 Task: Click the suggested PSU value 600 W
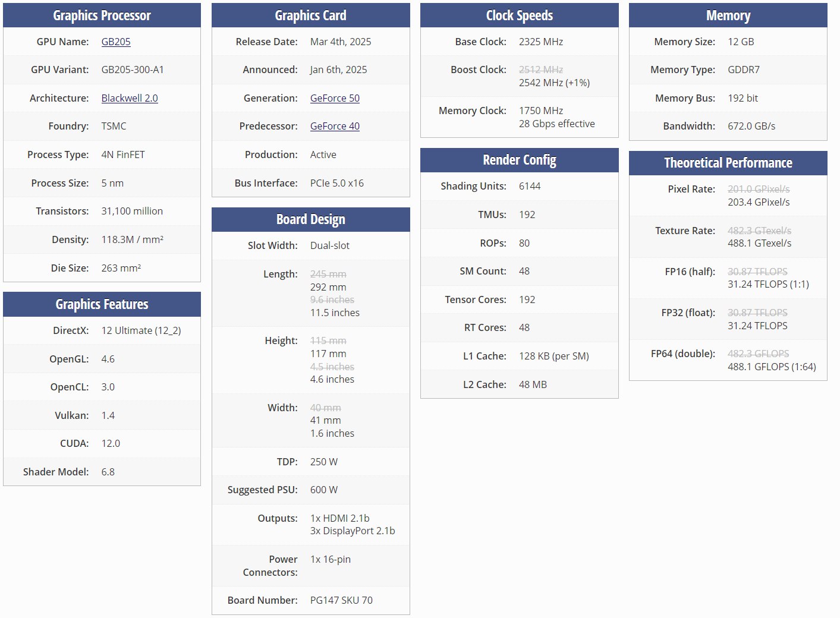pos(324,490)
